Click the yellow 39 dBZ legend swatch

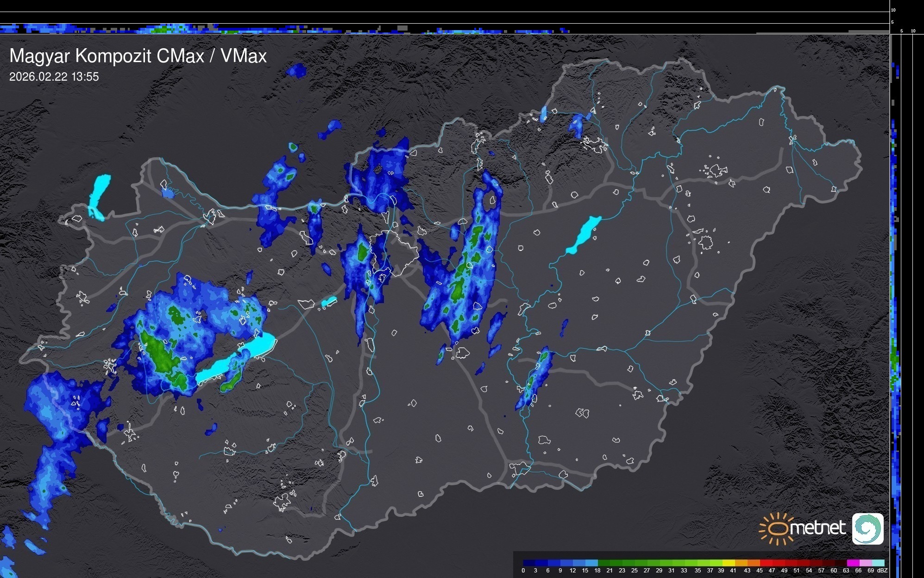coord(729,563)
